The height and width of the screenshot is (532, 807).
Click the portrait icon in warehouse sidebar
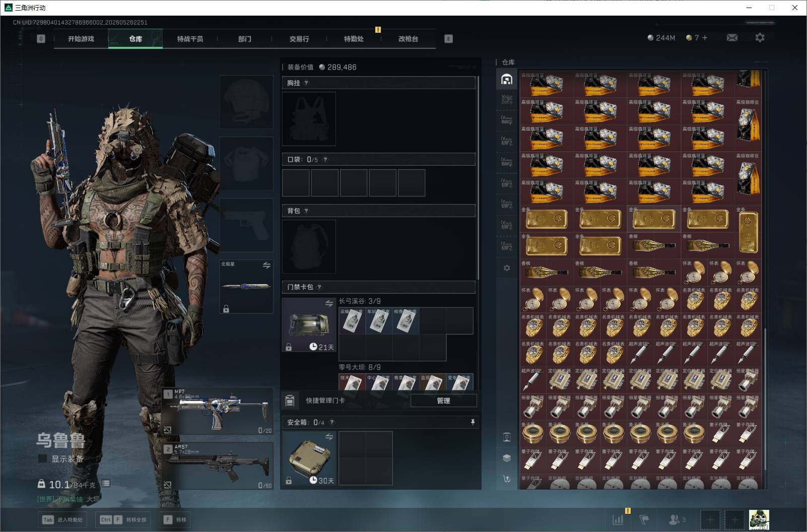pos(507,437)
